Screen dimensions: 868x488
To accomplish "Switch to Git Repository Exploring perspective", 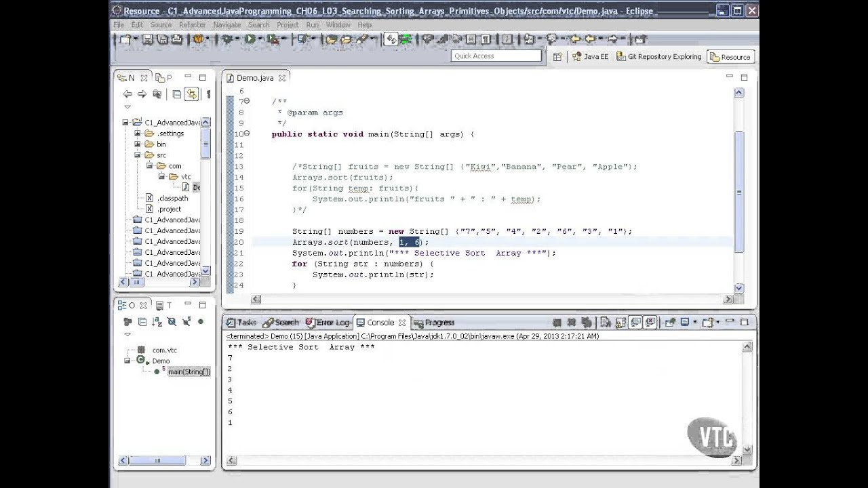I will pos(659,57).
